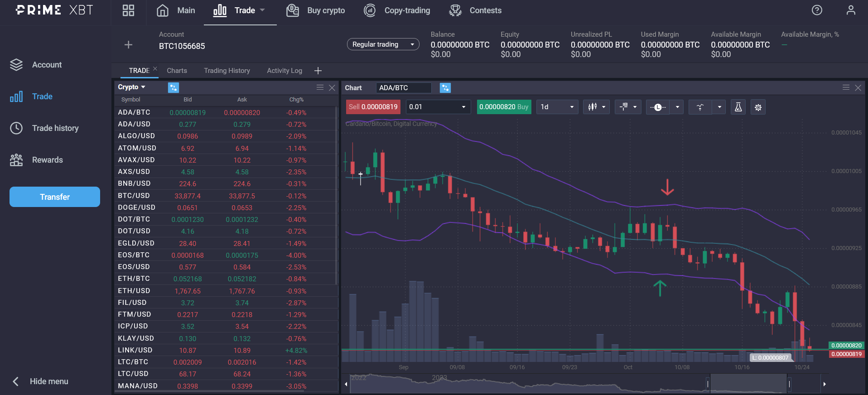Open Contests in the top navigation

pos(475,10)
